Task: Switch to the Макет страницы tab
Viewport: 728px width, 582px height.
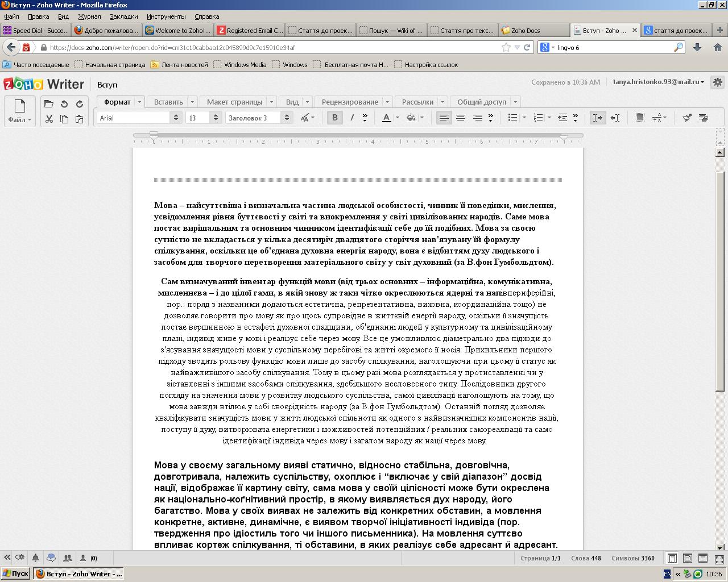Action: pos(234,102)
